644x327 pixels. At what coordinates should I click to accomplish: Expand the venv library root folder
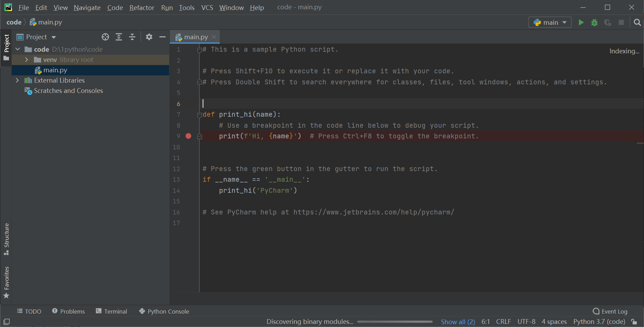pyautogui.click(x=27, y=60)
